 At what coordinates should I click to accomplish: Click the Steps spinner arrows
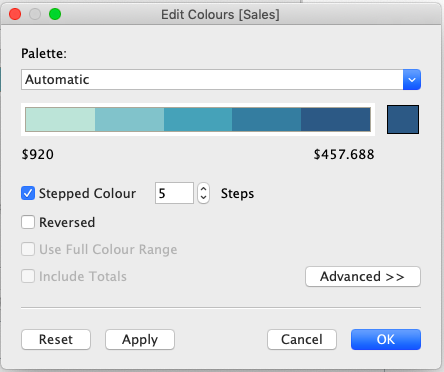(x=203, y=193)
